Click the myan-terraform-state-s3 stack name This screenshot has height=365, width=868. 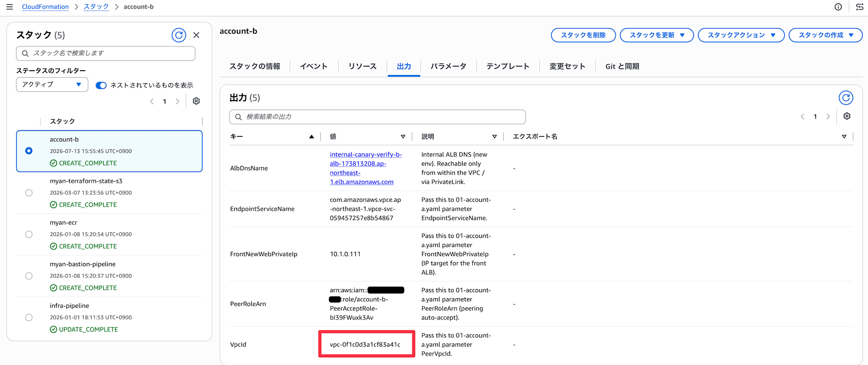point(86,181)
